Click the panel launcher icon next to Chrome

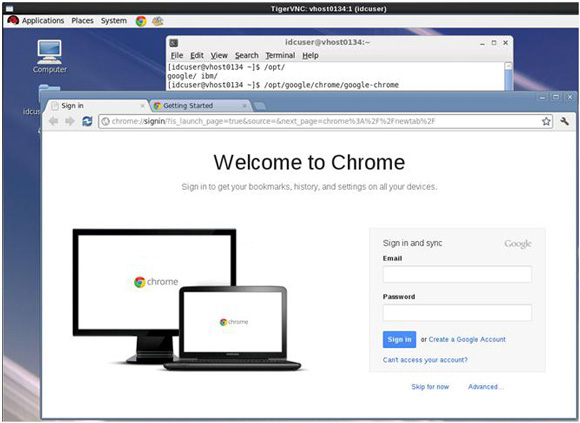coord(158,21)
